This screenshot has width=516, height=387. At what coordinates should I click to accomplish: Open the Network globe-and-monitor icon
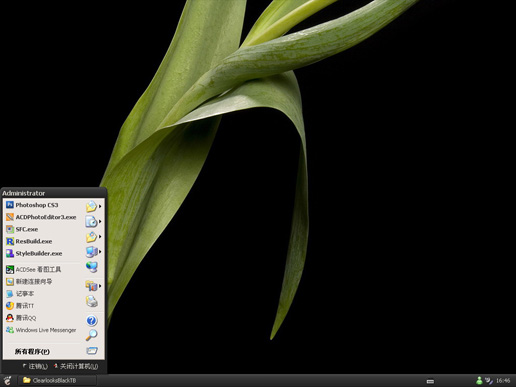tap(91, 267)
